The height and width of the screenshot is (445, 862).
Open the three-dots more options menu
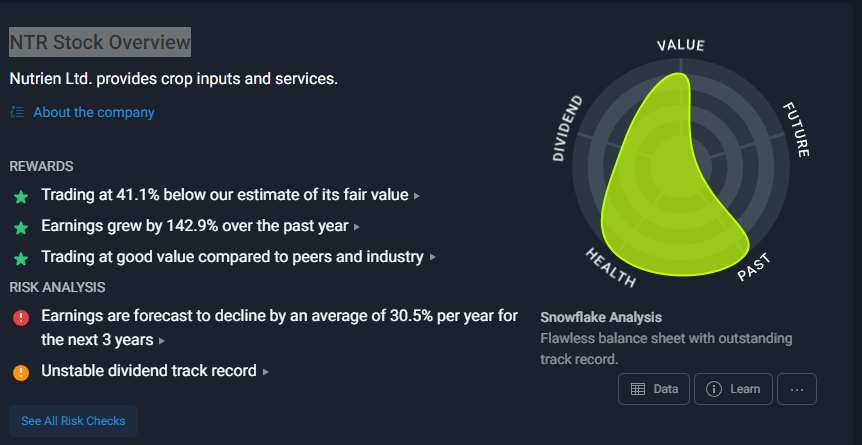click(796, 389)
